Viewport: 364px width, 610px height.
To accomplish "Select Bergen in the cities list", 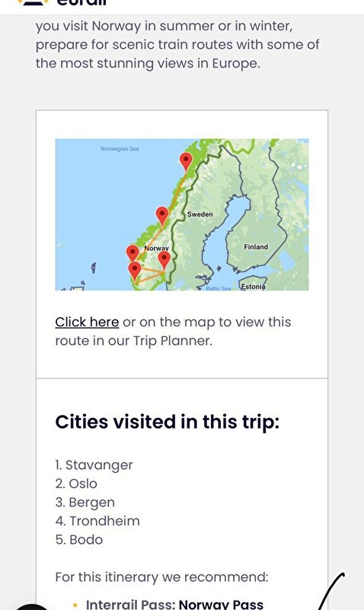I will point(85,502).
